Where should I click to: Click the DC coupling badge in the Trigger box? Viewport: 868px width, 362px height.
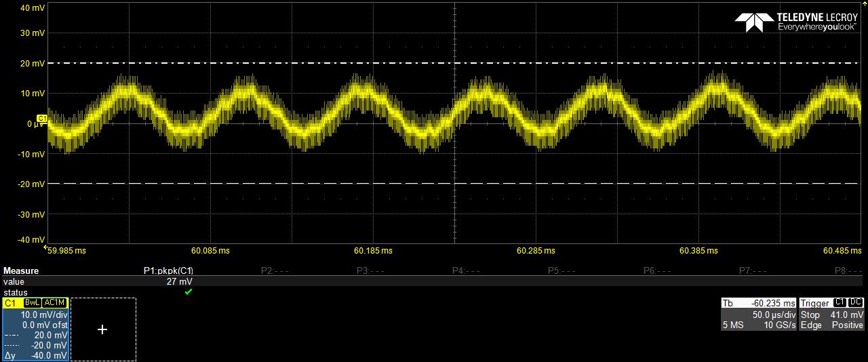point(855,302)
